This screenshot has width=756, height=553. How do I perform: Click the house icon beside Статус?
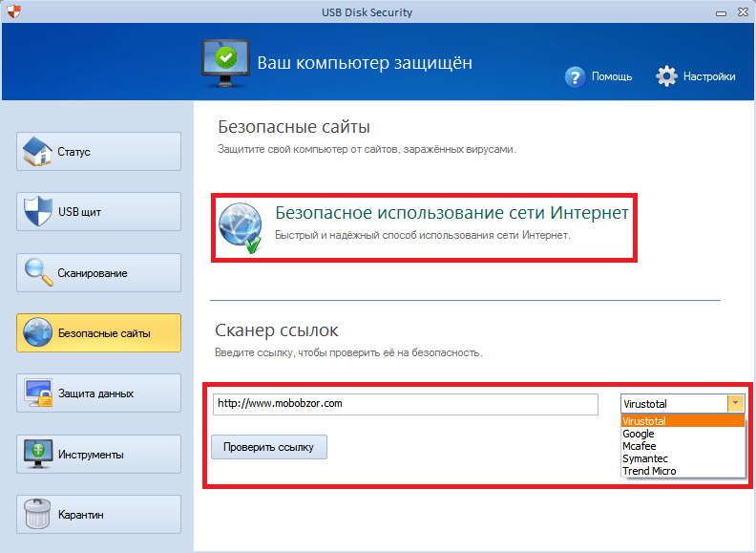[37, 152]
